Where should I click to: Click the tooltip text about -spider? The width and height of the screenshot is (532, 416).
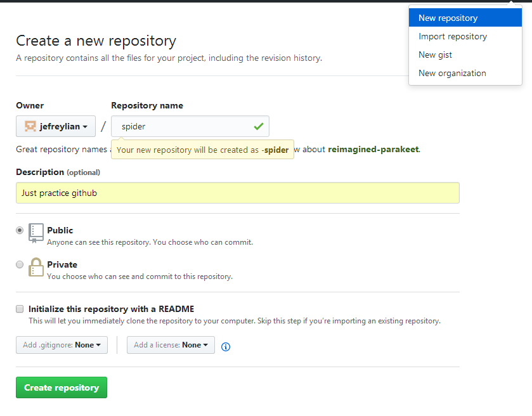click(202, 150)
